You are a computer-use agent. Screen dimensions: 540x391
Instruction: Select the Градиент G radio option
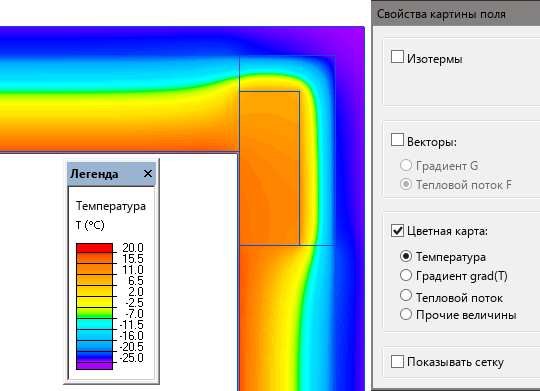click(x=406, y=165)
